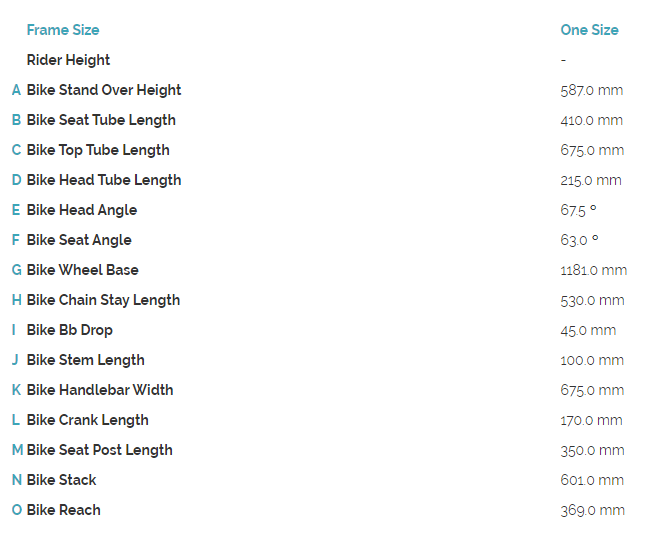Screen dimensions: 647x537
Task: Click the Rider Height row label
Action: point(68,60)
